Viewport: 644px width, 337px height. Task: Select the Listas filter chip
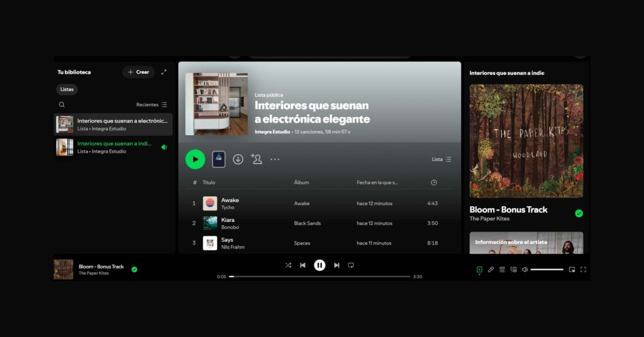(x=67, y=89)
